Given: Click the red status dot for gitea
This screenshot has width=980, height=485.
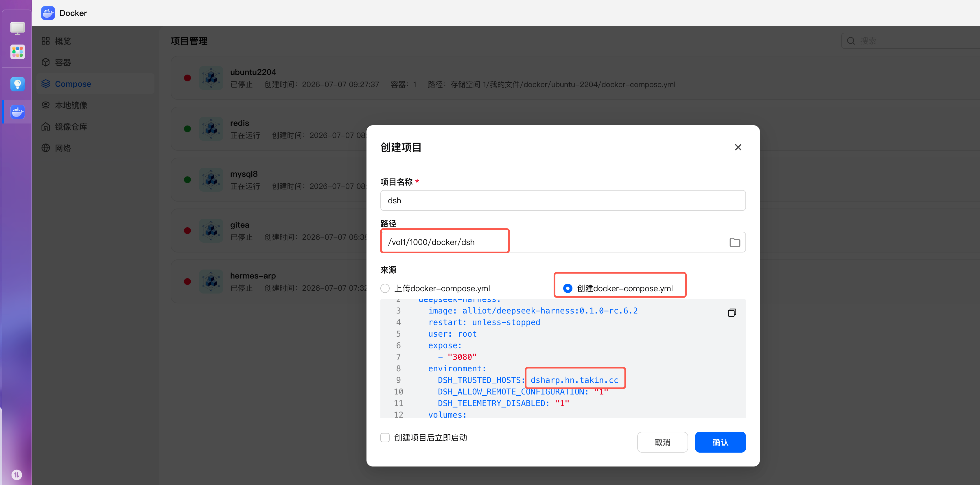Looking at the screenshot, I should [x=187, y=230].
